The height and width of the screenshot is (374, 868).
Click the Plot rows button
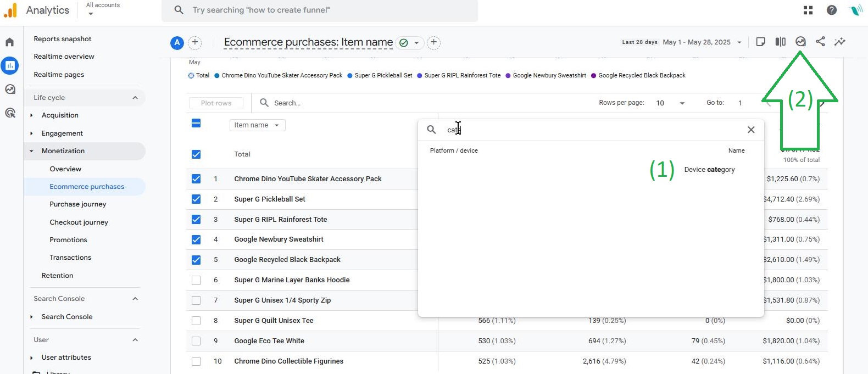coord(216,103)
